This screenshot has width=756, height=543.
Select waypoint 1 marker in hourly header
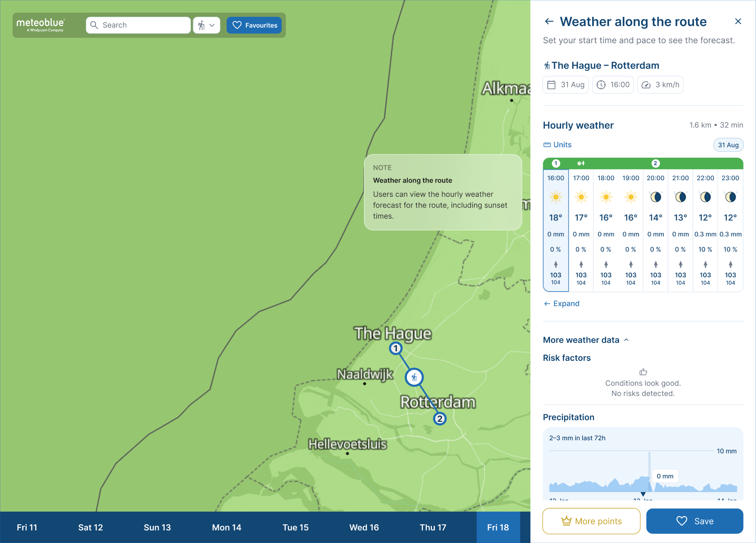pyautogui.click(x=556, y=163)
